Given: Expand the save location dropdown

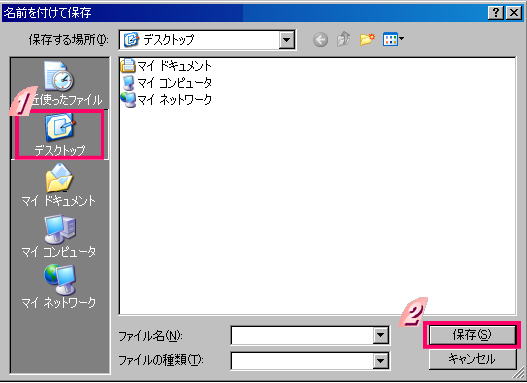Looking at the screenshot, I should pos(286,40).
